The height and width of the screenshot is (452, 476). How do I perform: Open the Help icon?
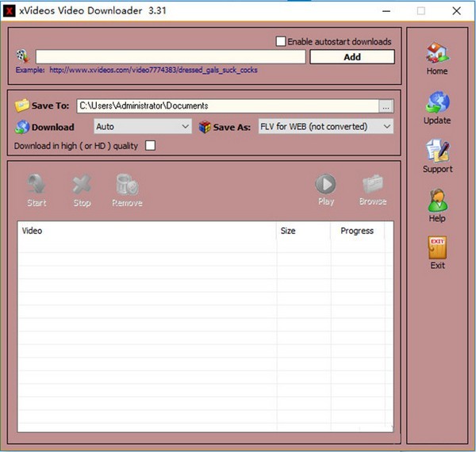[437, 200]
